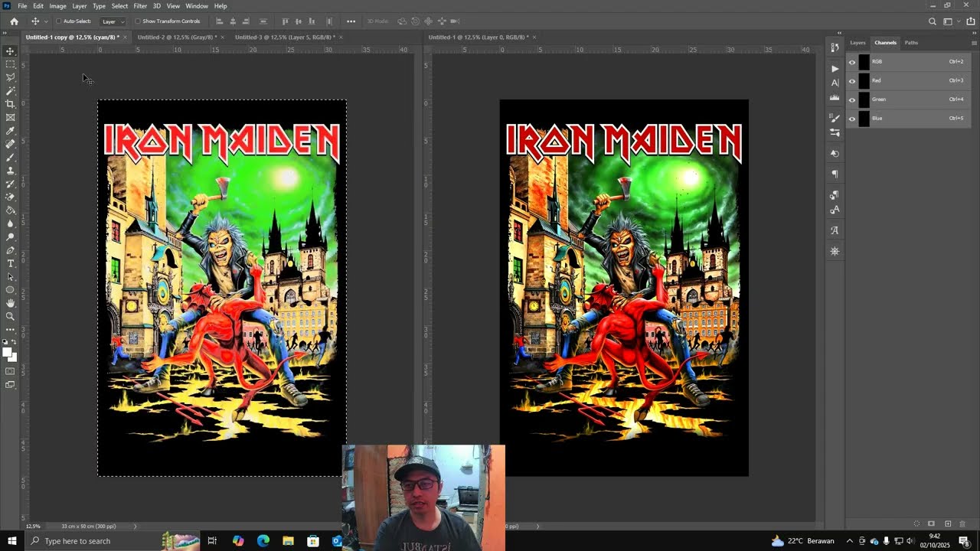980x551 pixels.
Task: Select the Horizontal Type tool
Action: [x=10, y=263]
